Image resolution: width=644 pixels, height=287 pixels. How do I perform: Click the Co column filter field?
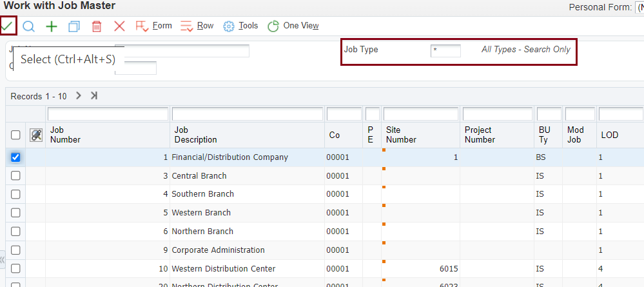pos(344,114)
